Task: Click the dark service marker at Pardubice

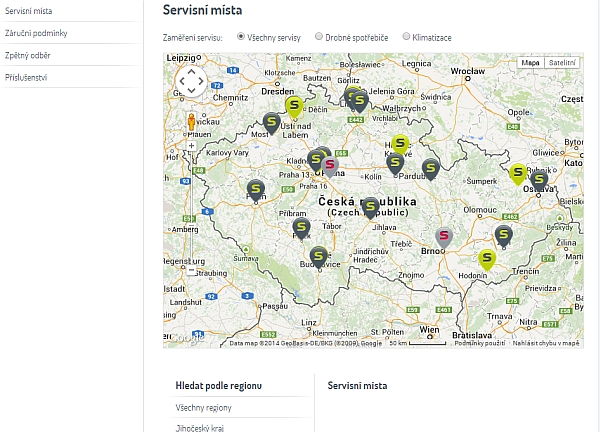Action: [395, 163]
